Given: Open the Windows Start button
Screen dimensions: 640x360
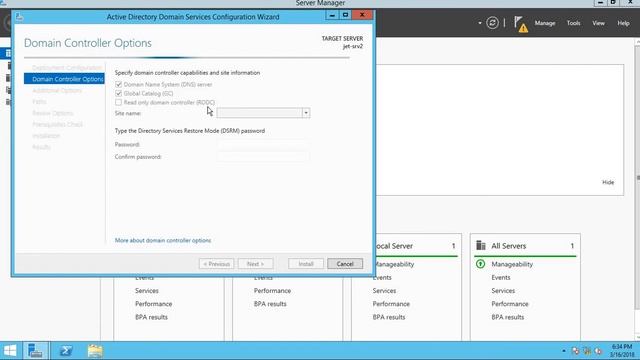Looking at the screenshot, I should [10, 351].
